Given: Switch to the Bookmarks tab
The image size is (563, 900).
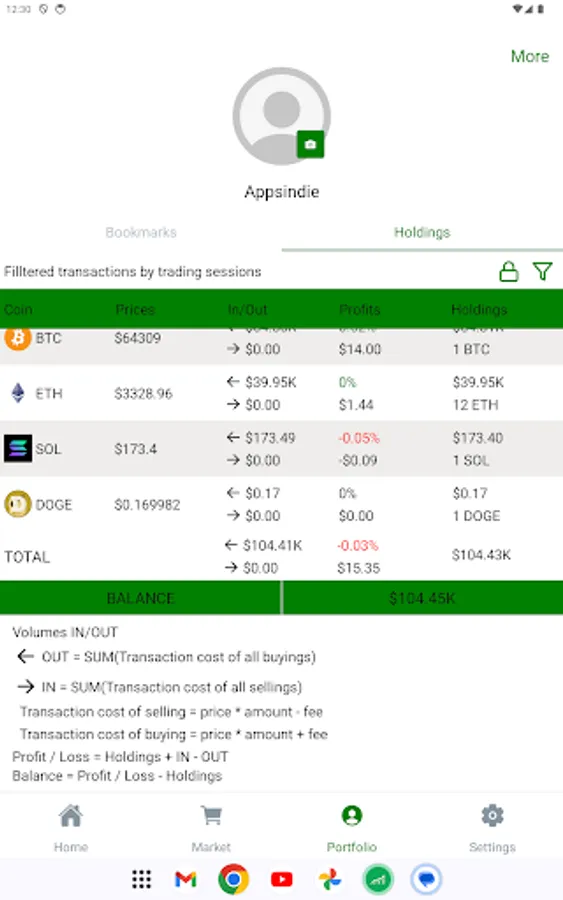Looking at the screenshot, I should (x=141, y=232).
